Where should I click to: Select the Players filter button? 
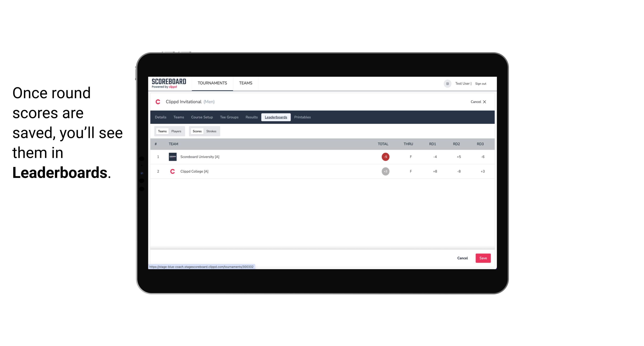[176, 131]
